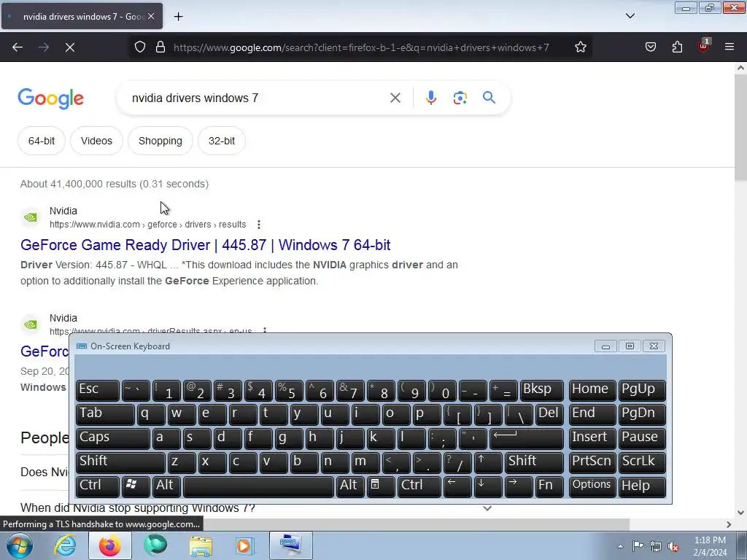Click the PrtScn key on the On-Screen Keyboard
The height and width of the screenshot is (560, 747).
(592, 462)
